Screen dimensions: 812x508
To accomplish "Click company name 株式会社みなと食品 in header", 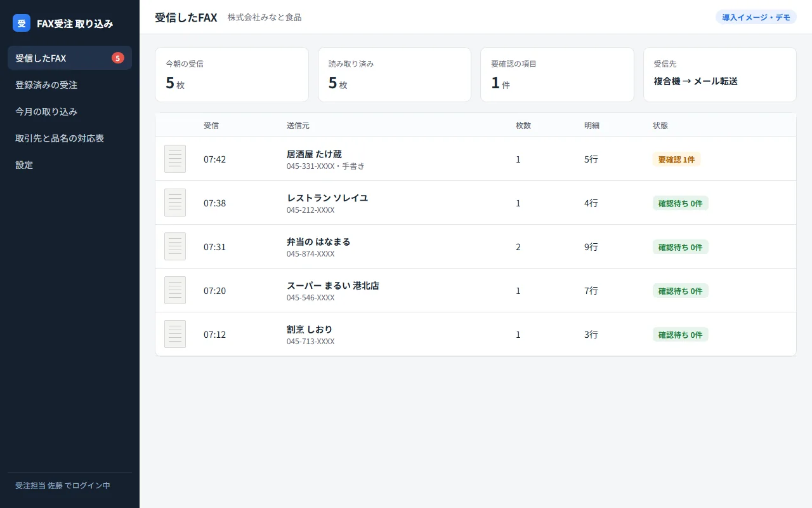I will [x=265, y=18].
